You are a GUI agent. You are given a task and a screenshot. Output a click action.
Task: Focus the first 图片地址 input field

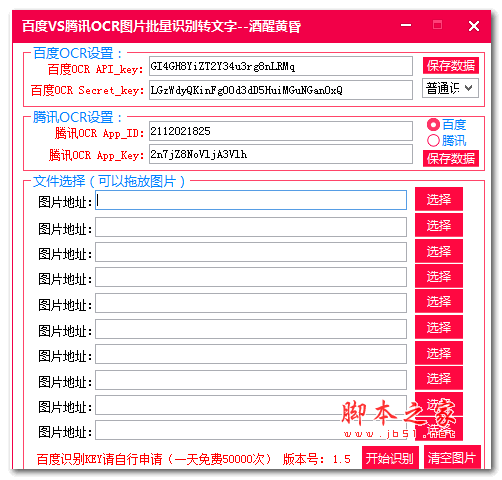(x=251, y=200)
